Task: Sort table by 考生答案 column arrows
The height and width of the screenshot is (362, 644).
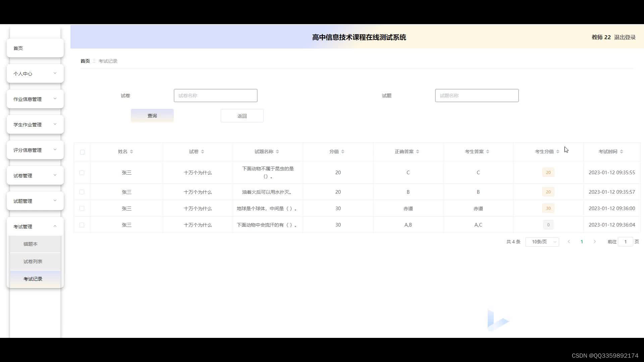Action: tap(488, 152)
